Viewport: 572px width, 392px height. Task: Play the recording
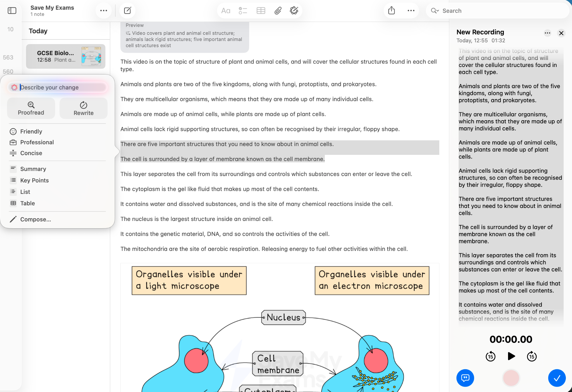[x=511, y=356]
